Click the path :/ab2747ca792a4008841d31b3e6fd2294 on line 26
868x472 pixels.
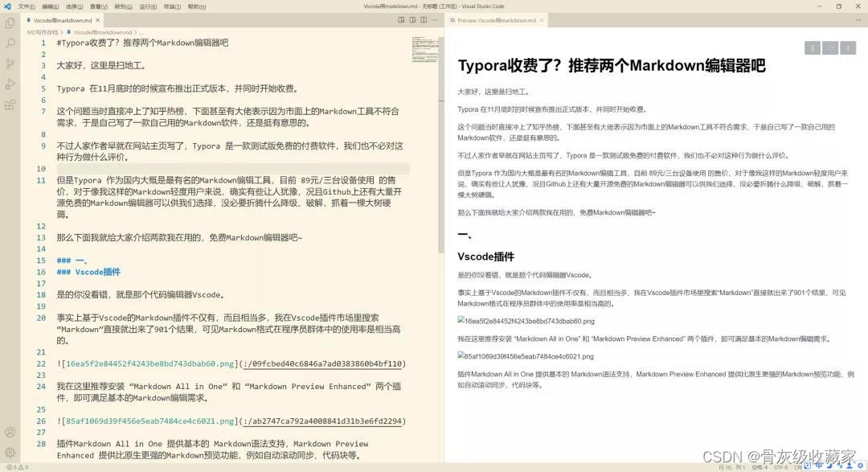pos(323,421)
